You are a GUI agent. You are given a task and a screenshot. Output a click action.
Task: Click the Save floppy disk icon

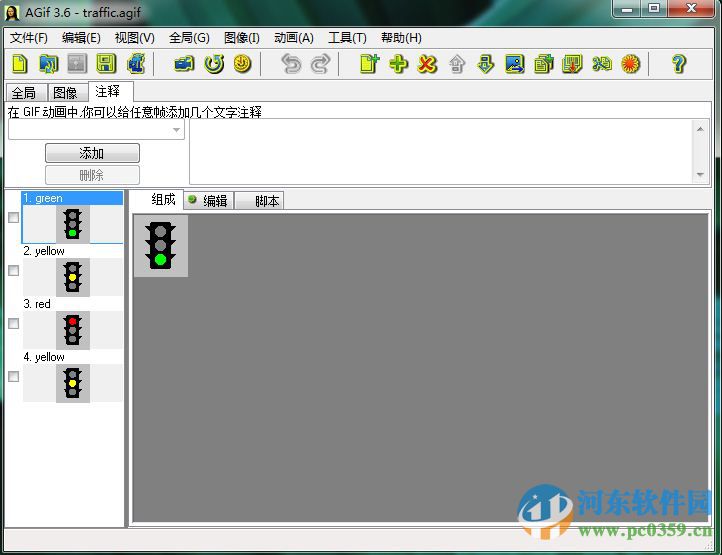pyautogui.click(x=106, y=64)
